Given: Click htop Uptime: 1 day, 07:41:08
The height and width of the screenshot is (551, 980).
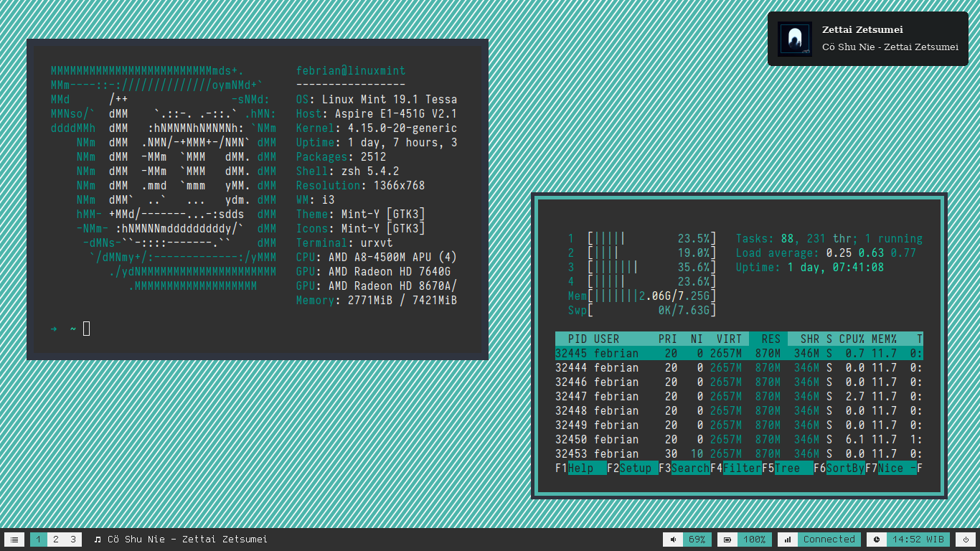Looking at the screenshot, I should pyautogui.click(x=810, y=267).
